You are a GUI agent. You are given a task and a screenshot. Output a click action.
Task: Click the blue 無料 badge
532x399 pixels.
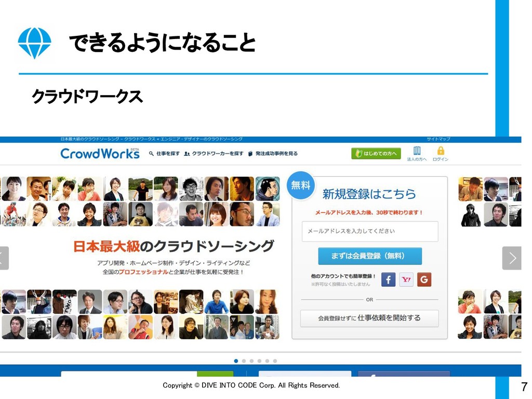301,185
